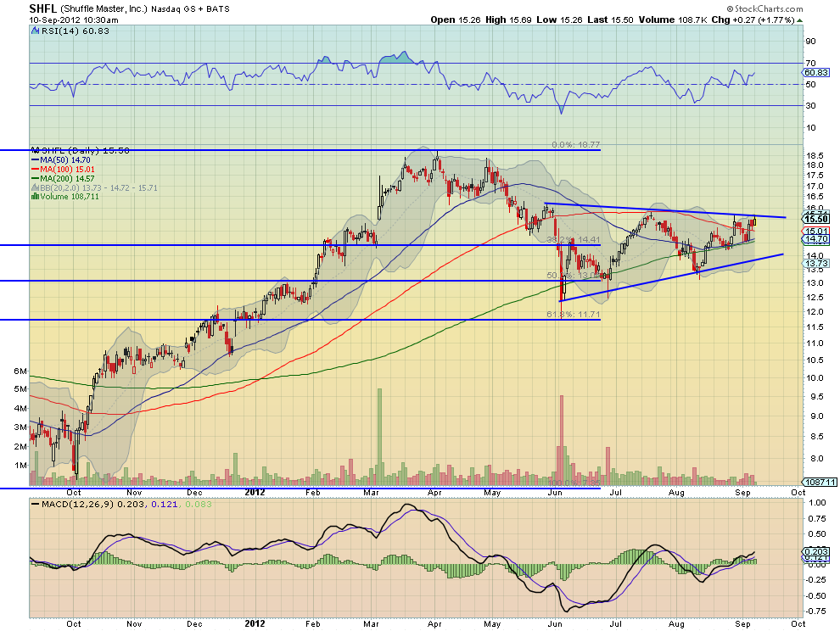Click the 1087.11 volume tag in the lower right
The image size is (840, 631).
click(x=818, y=481)
